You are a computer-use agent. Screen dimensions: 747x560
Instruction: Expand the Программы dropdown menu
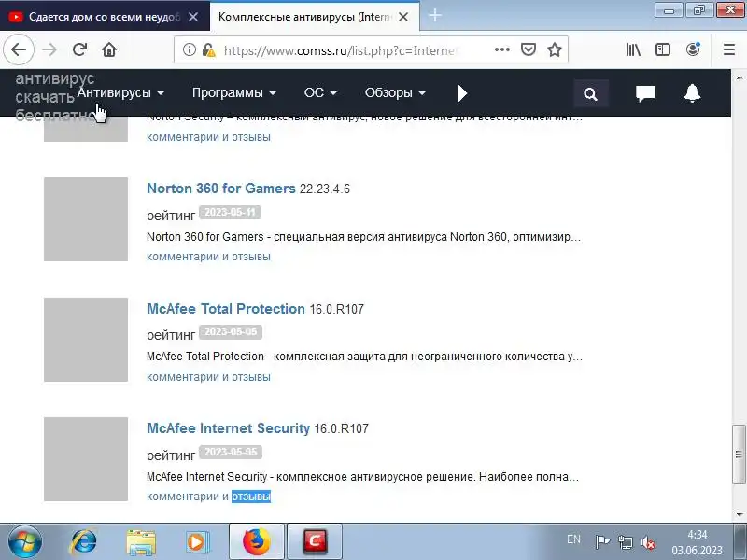coord(234,92)
